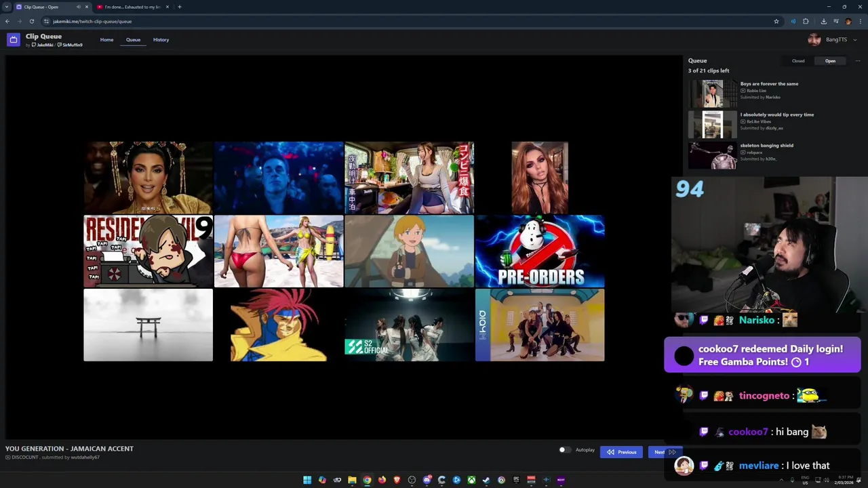Click the Previous clip button
868x488 pixels.
tap(621, 452)
